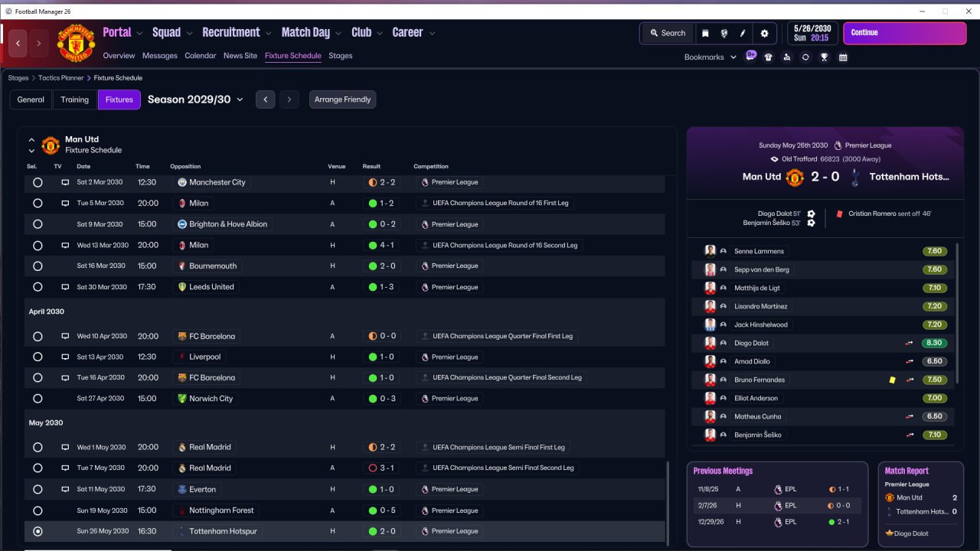
Task: Collapse the Man Utd fixture schedule with the up chevron
Action: tap(31, 140)
